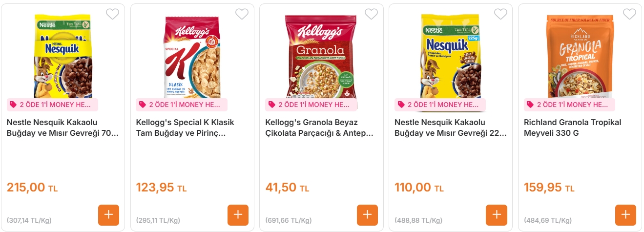Image resolution: width=644 pixels, height=232 pixels.
Task: Favorite the Nestle Nesquik 700 g cereal
Action: click(112, 14)
